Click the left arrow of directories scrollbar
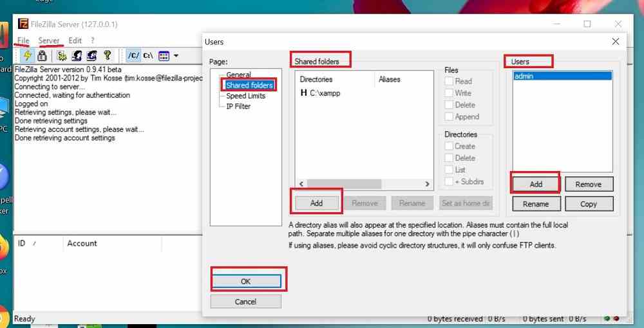This screenshot has height=328, width=644. pyautogui.click(x=301, y=184)
